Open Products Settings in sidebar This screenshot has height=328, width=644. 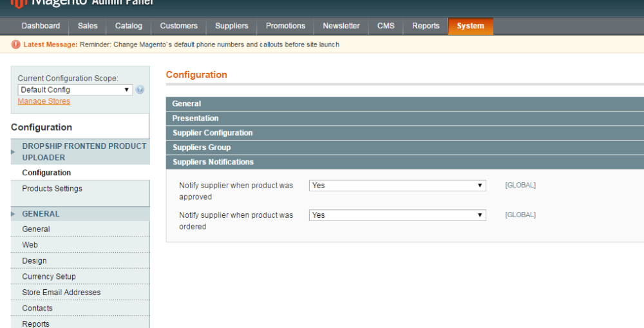coord(52,189)
